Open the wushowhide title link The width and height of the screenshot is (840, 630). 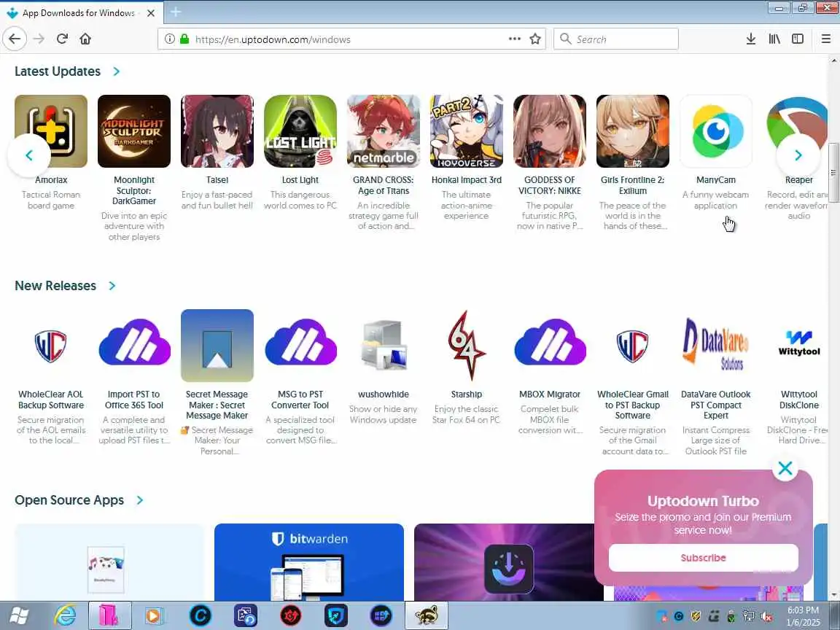pyautogui.click(x=384, y=394)
